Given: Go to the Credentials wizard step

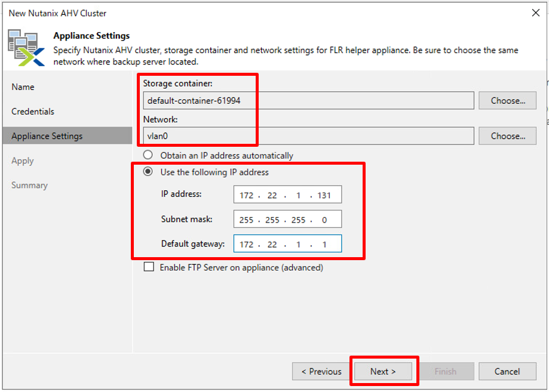Looking at the screenshot, I should tap(33, 112).
